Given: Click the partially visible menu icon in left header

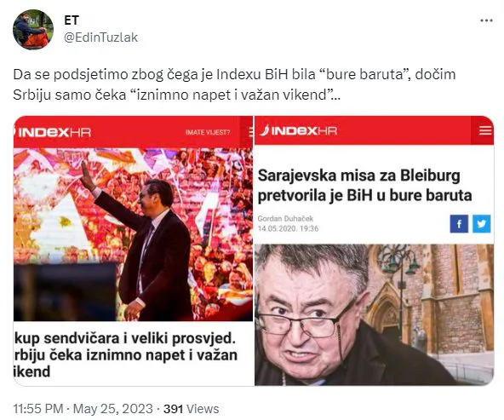Looking at the screenshot, I should (x=251, y=132).
